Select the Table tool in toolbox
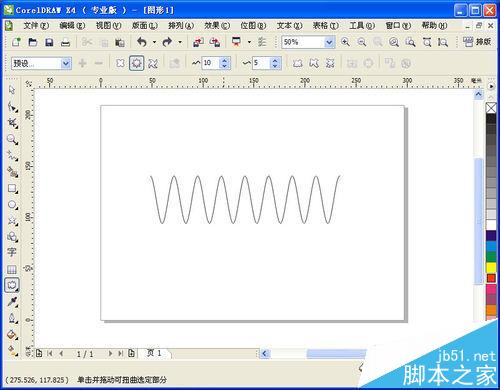Image resolution: width=500 pixels, height=390 pixels. [x=12, y=269]
